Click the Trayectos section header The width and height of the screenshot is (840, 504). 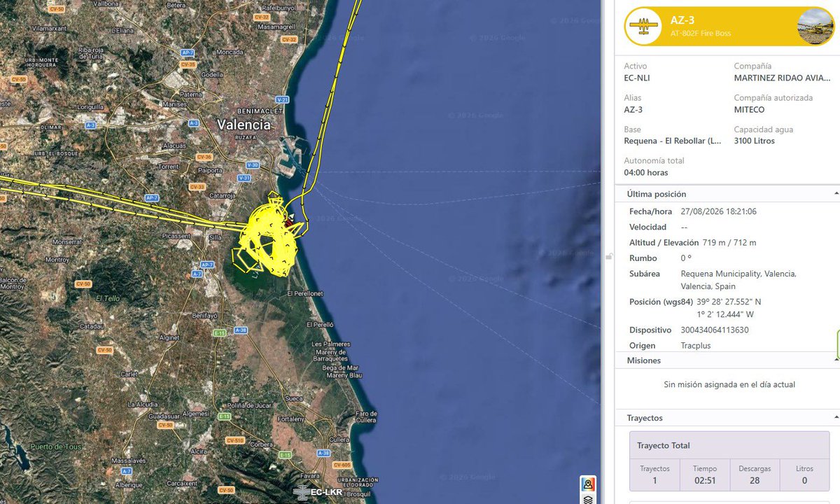click(x=727, y=418)
